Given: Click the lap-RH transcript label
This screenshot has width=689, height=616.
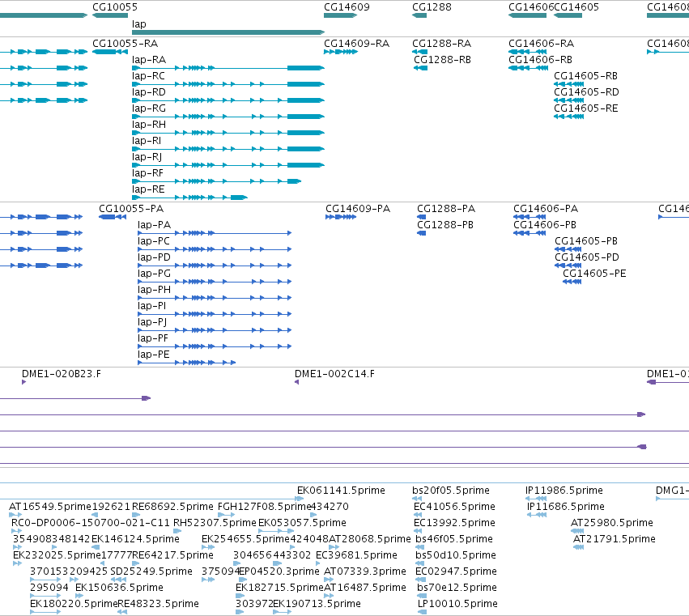Looking at the screenshot, I should pos(148,125).
